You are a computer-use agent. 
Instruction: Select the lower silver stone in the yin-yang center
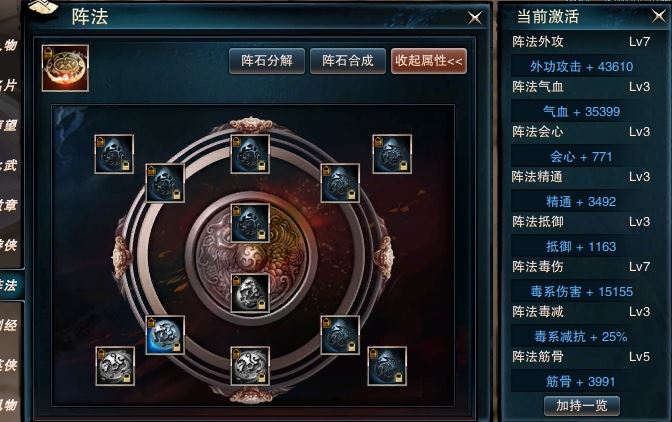pyautogui.click(x=250, y=293)
